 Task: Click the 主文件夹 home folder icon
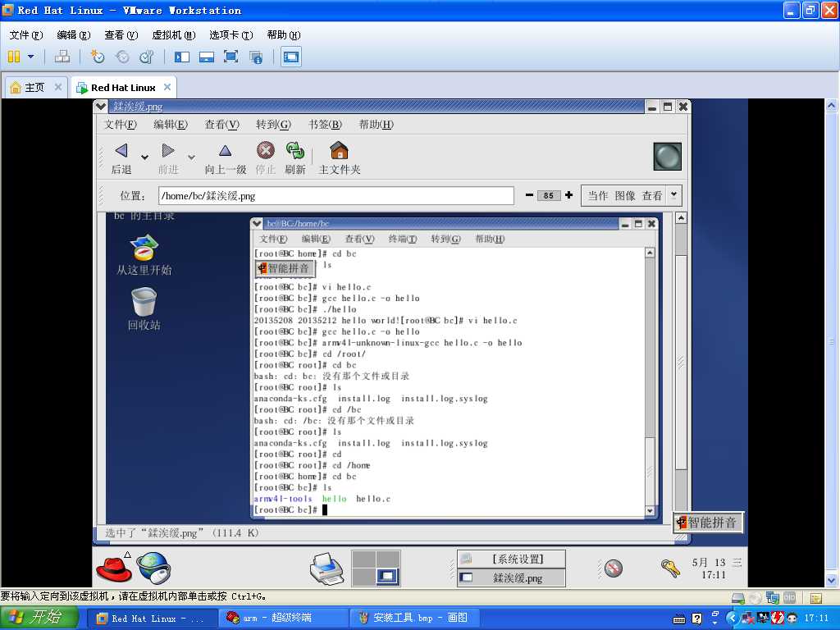pyautogui.click(x=339, y=151)
